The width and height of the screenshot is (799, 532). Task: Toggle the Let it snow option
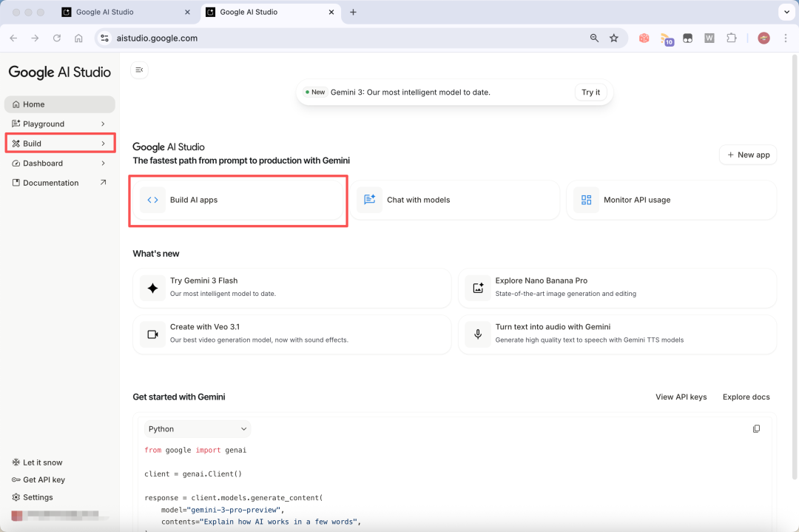(x=37, y=462)
